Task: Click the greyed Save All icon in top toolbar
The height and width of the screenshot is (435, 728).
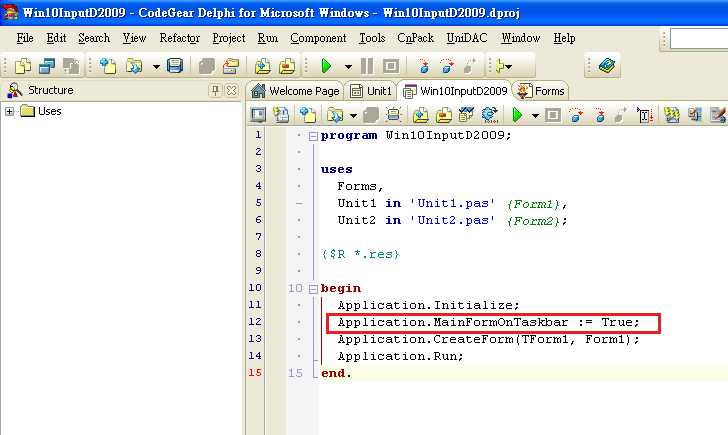Action: [x=207, y=66]
